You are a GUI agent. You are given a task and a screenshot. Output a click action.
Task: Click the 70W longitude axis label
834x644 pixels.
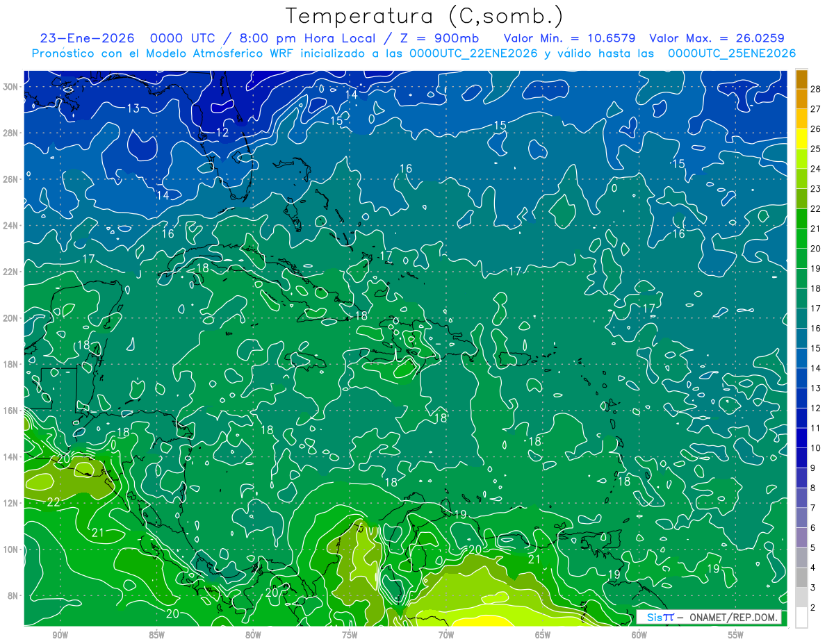point(446,636)
